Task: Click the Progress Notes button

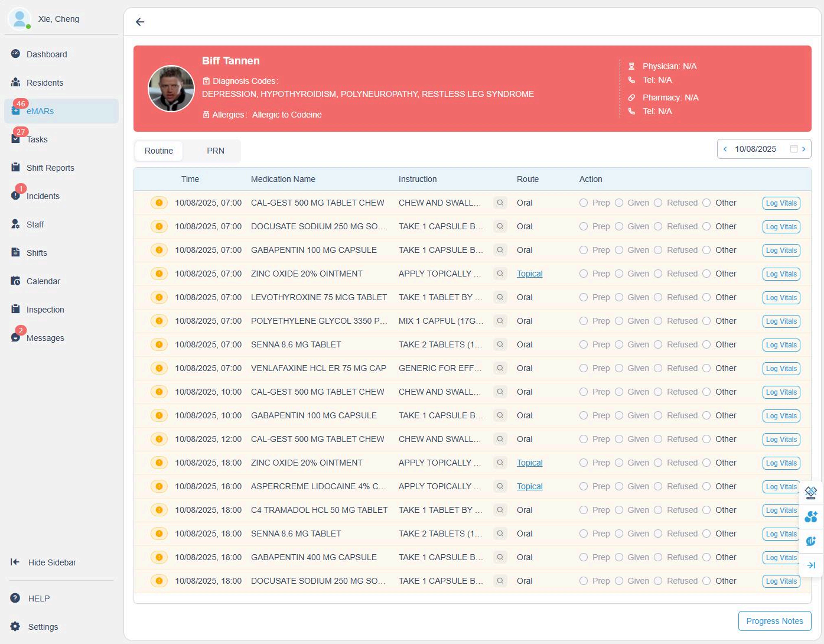Action: click(x=774, y=621)
